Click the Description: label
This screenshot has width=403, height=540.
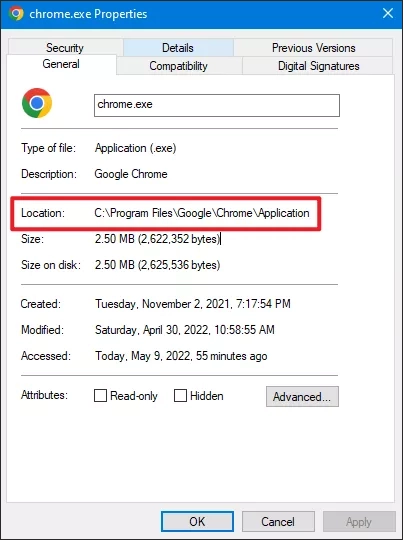(x=49, y=174)
